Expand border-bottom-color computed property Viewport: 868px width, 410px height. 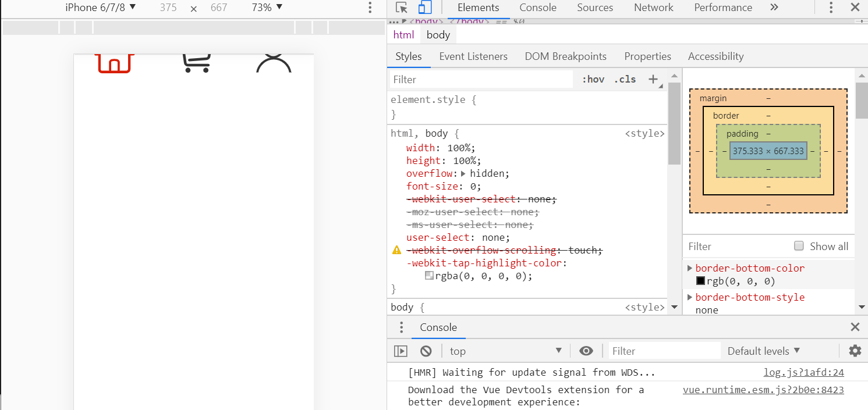pyautogui.click(x=690, y=268)
